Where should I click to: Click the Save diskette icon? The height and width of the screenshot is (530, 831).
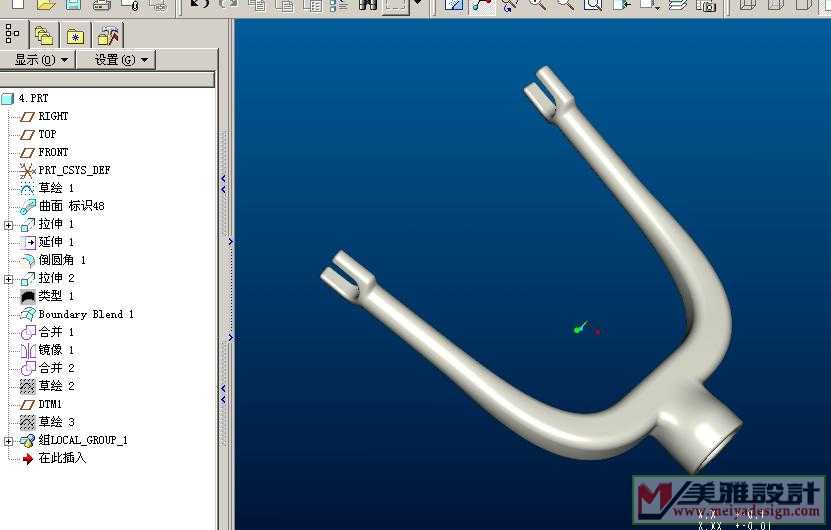tap(73, 5)
